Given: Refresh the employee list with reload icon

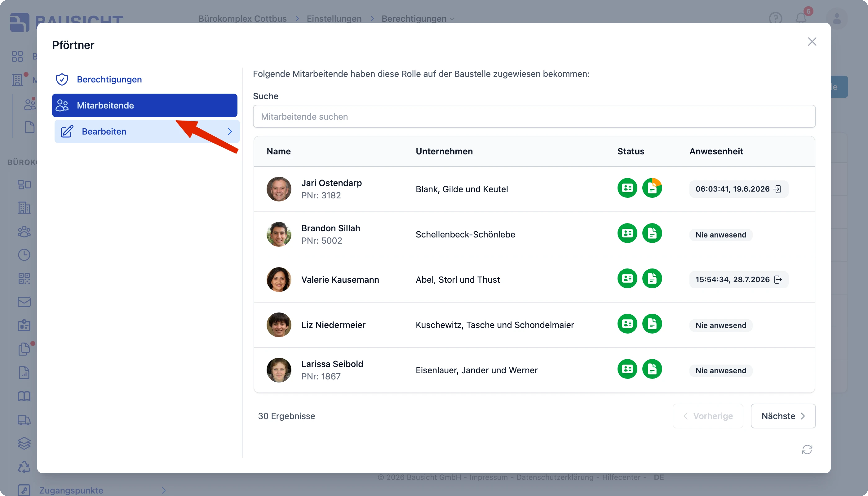Looking at the screenshot, I should tap(807, 450).
